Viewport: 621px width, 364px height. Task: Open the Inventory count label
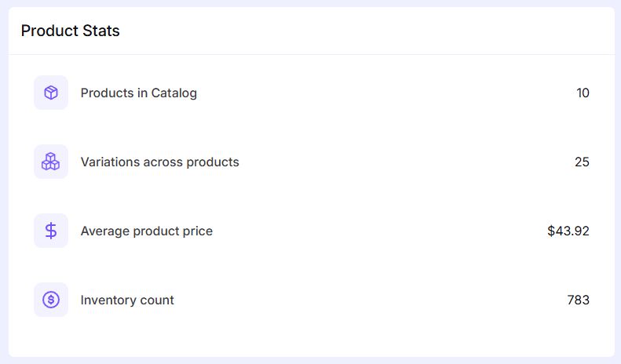[127, 300]
